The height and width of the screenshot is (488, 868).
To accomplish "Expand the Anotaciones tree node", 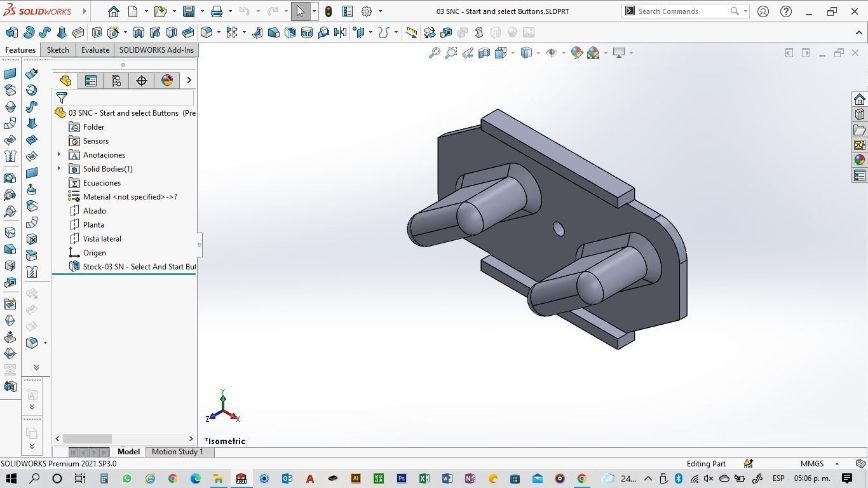I will [x=59, y=154].
